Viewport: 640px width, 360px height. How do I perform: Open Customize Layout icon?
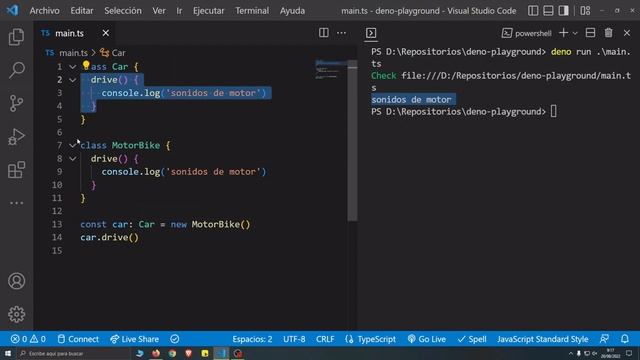coord(585,11)
